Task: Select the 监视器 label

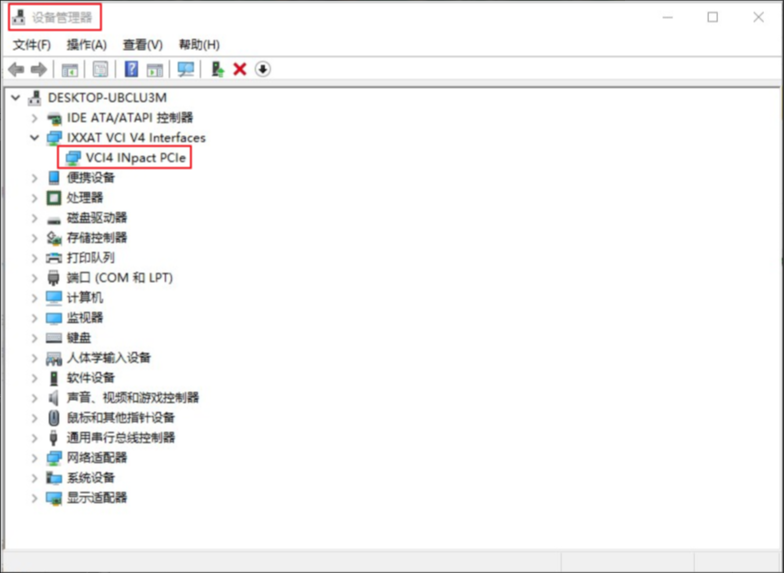Action: pos(85,318)
